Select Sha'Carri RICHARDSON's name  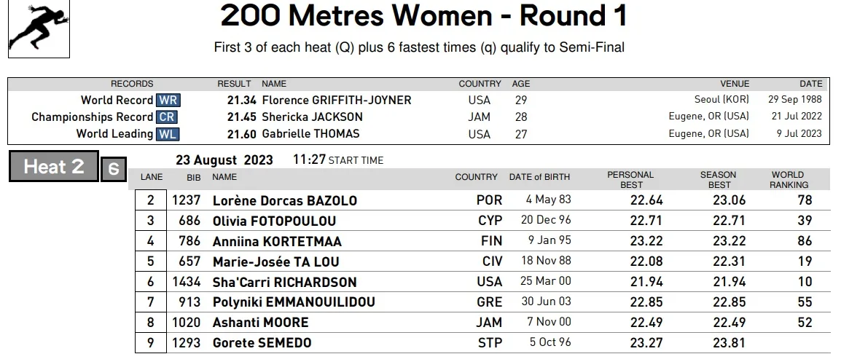click(284, 283)
